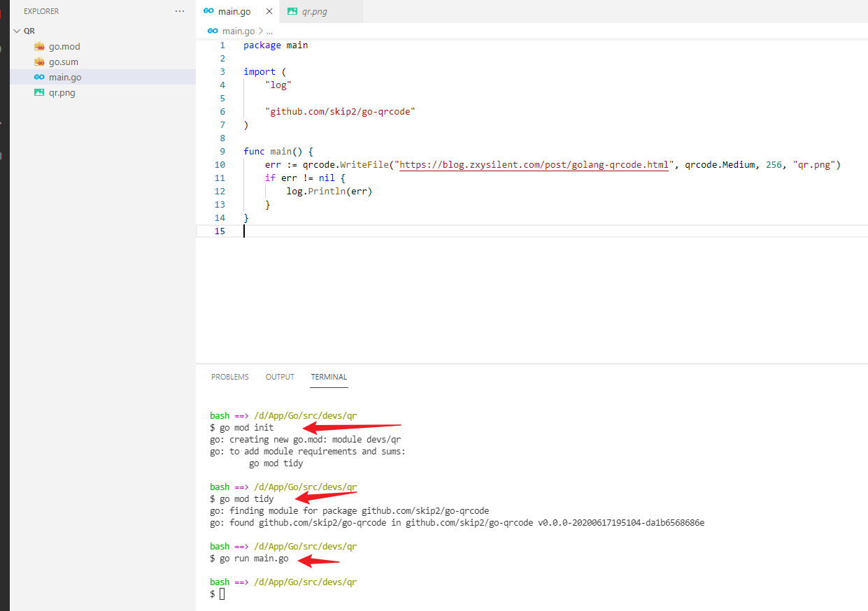This screenshot has height=611, width=868.
Task: Click the Go icon on the main.go tab
Action: point(208,12)
